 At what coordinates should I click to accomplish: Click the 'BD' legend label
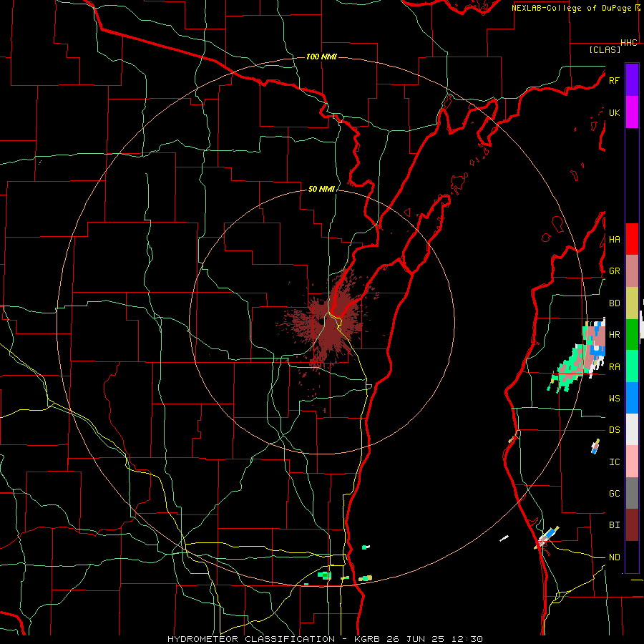[614, 303]
